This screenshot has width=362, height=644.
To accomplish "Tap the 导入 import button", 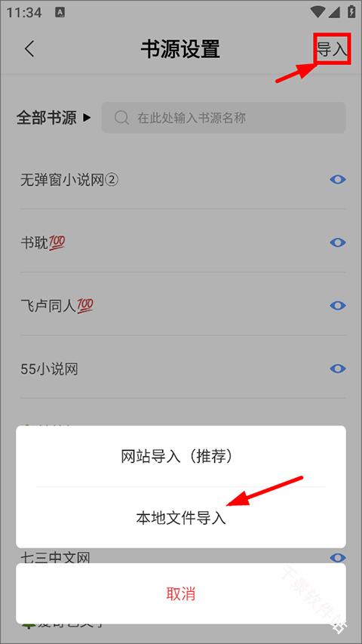I will tap(332, 49).
